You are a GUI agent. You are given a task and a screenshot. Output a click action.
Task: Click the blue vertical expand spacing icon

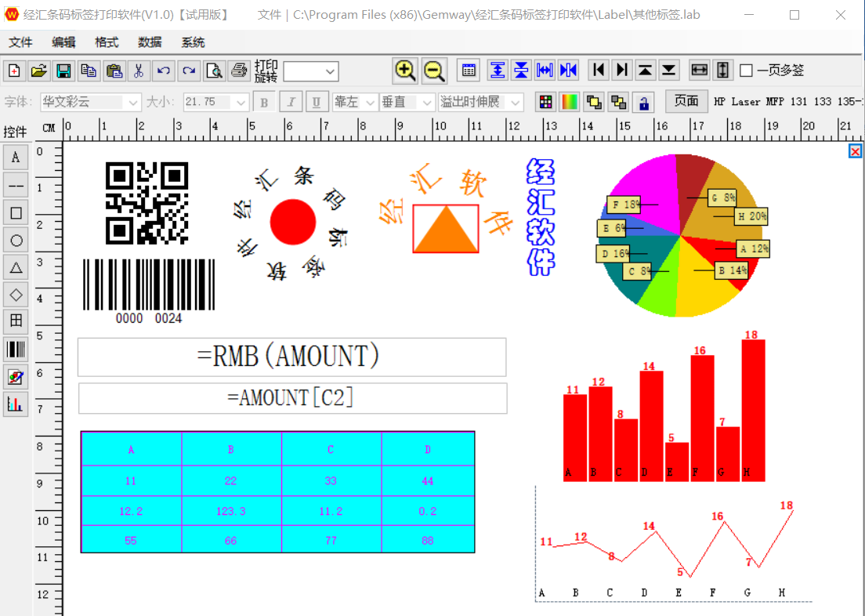[498, 70]
